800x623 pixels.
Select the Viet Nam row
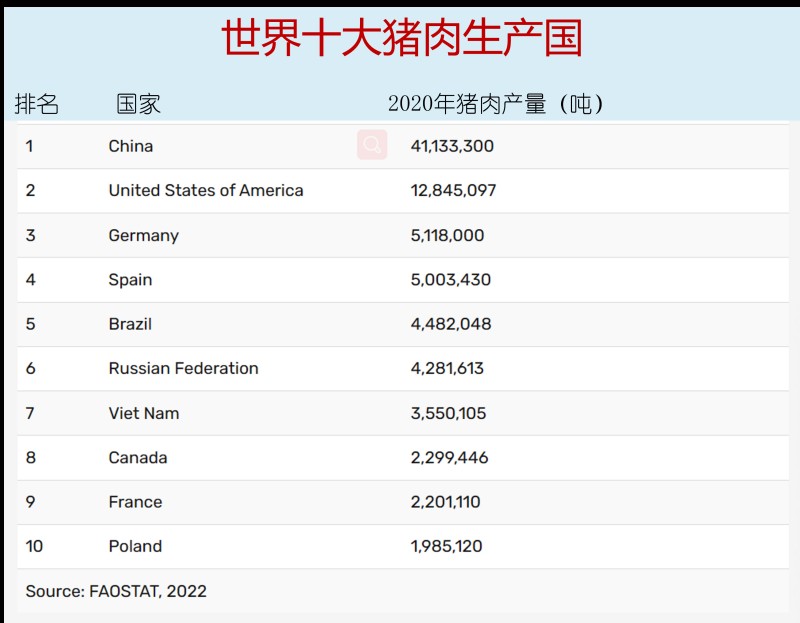[x=300, y=413]
